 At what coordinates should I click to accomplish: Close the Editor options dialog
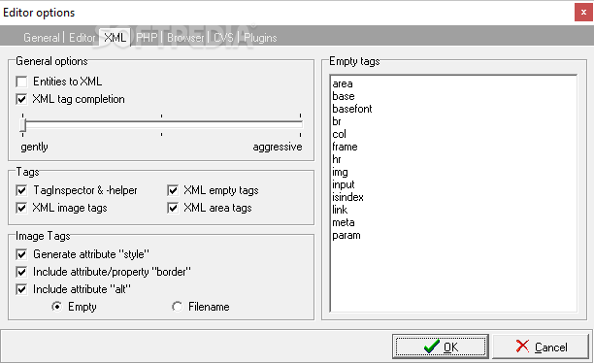click(x=583, y=12)
